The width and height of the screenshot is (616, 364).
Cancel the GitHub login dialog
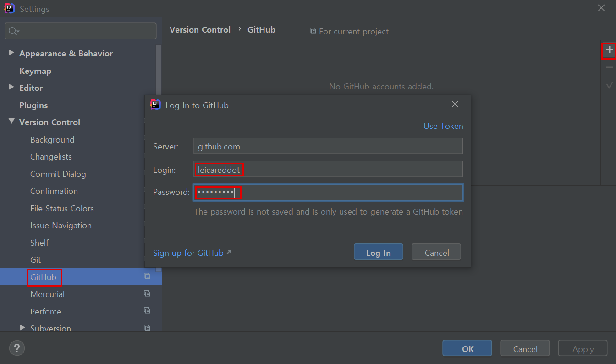(x=436, y=252)
